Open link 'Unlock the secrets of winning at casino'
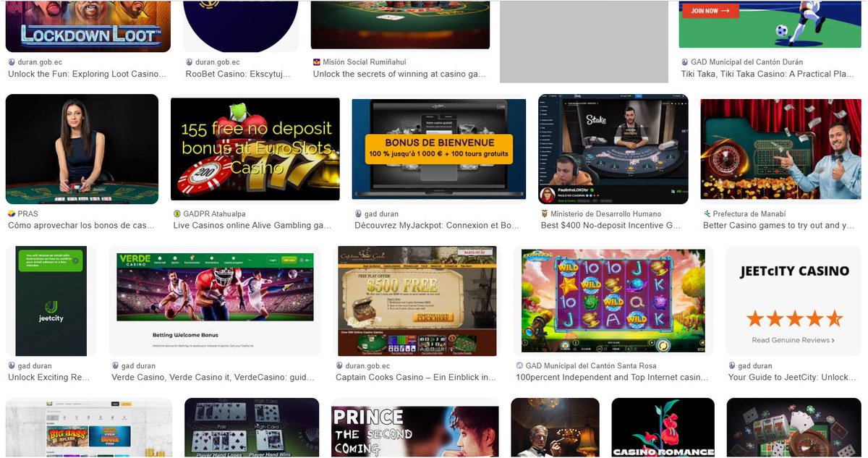The width and height of the screenshot is (868, 458). [399, 74]
